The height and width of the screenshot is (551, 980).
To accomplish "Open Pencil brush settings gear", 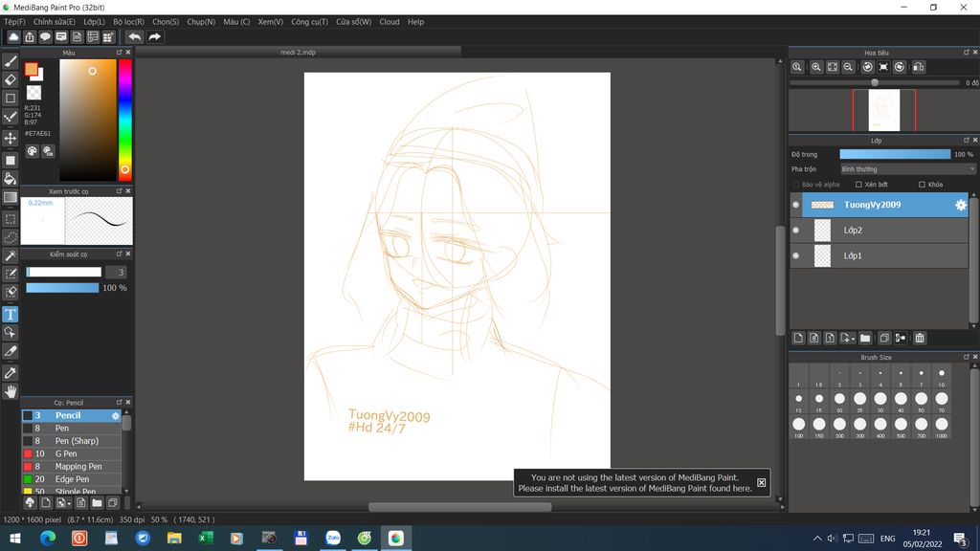I will pos(115,415).
